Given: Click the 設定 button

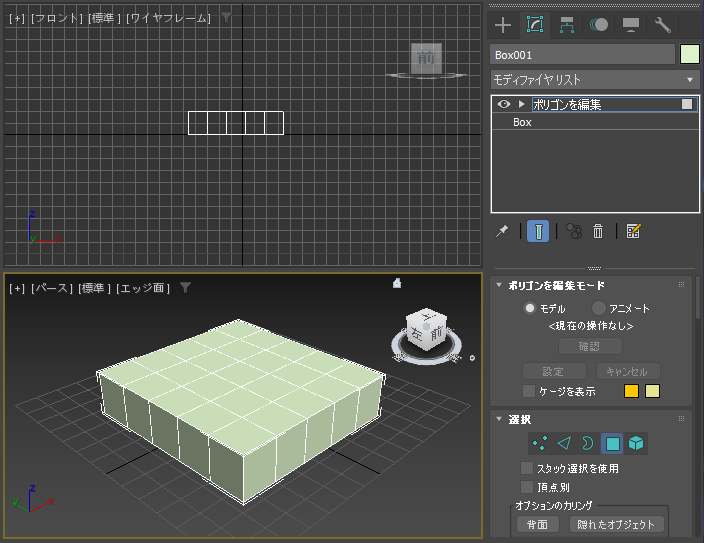Looking at the screenshot, I should coord(554,371).
